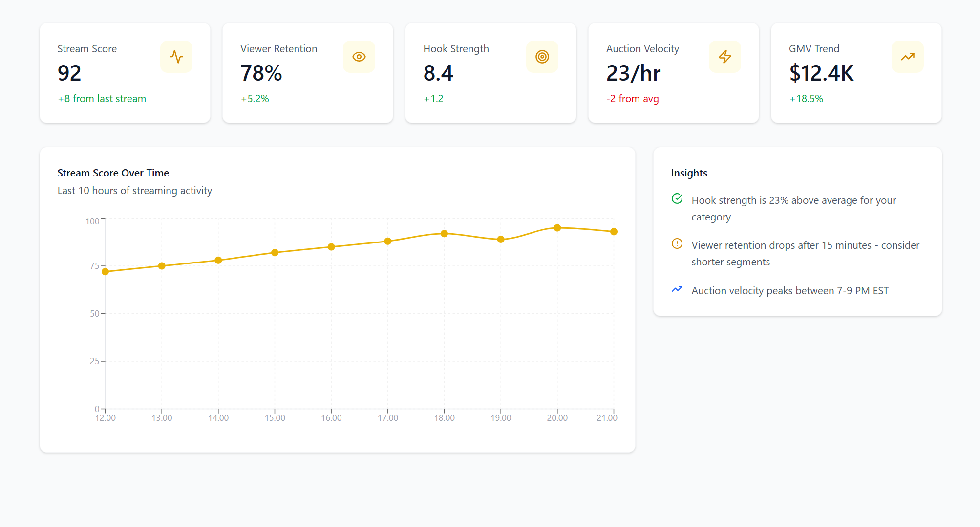Click the target icon on Hook Strength card
This screenshot has width=980, height=527.
pos(542,57)
